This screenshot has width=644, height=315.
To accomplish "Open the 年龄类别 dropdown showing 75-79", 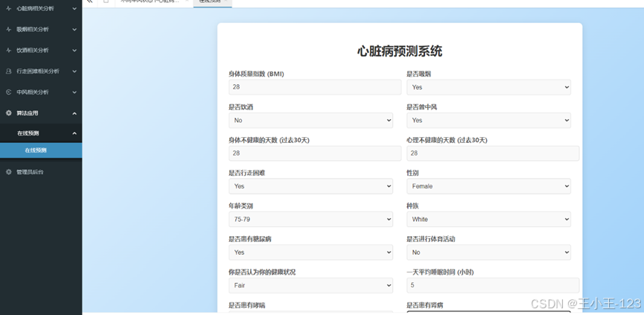I will 310,220.
